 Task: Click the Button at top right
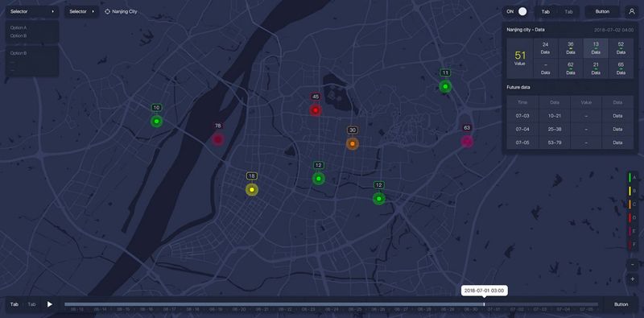(602, 11)
